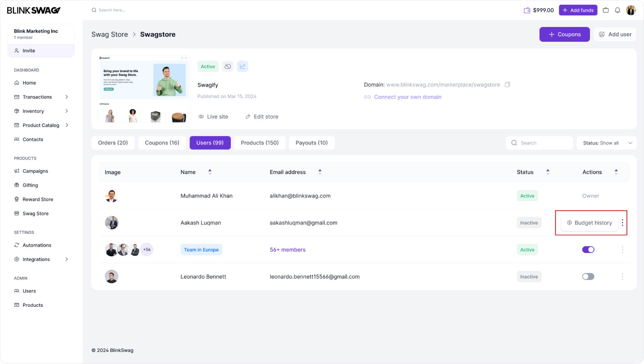The image size is (644, 364).
Task: Click Connect your own domain link
Action: [x=403, y=97]
